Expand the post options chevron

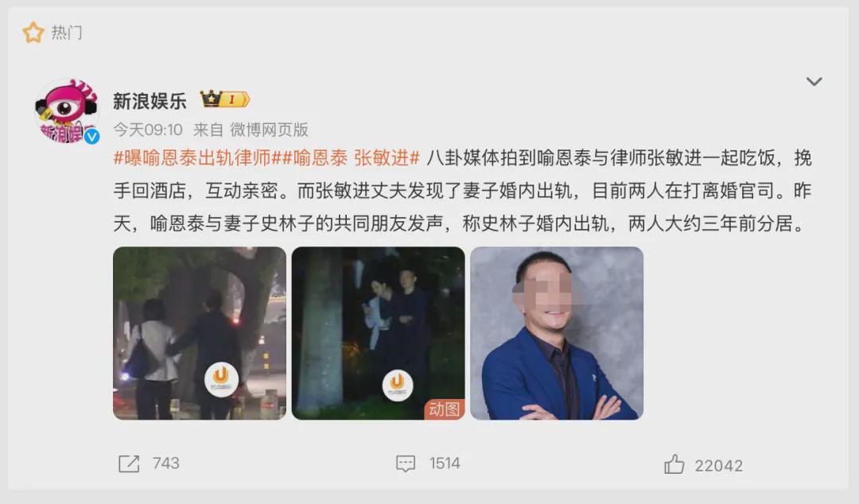[814, 82]
